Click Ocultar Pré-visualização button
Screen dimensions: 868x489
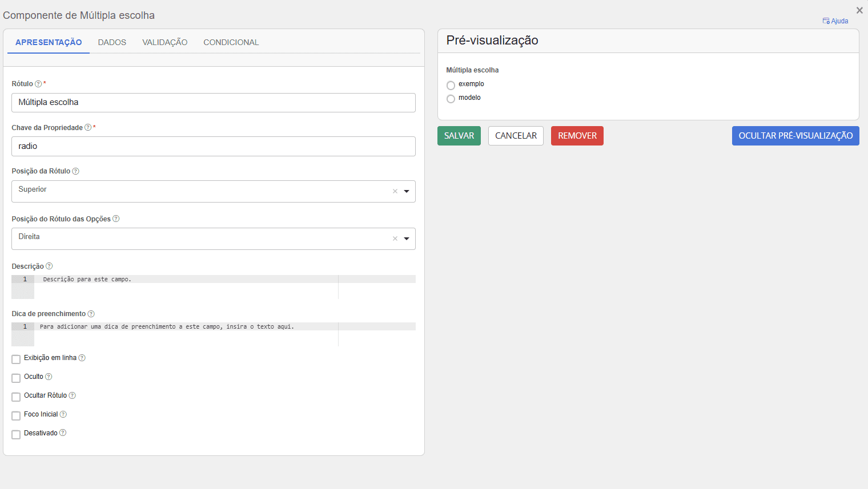[795, 136]
